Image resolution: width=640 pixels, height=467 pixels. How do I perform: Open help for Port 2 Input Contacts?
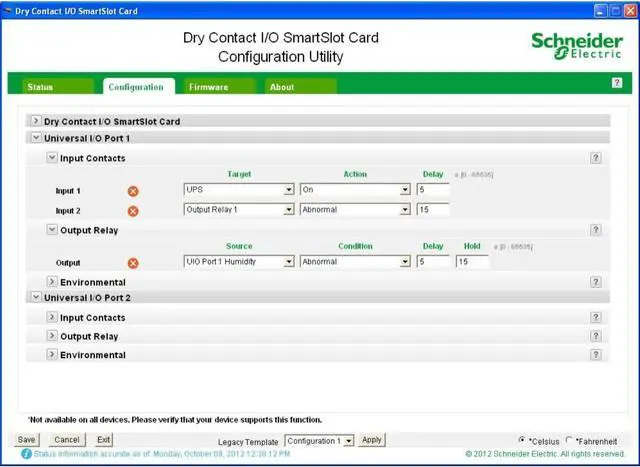tap(596, 317)
